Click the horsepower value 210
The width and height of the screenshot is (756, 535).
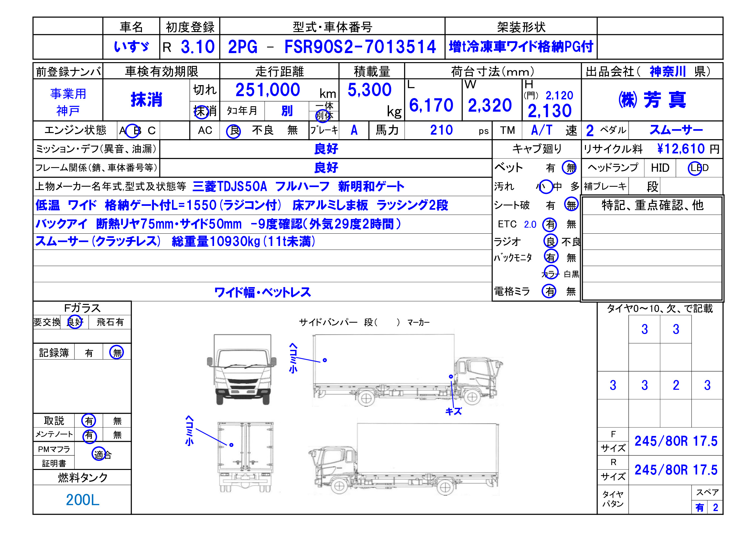[441, 130]
